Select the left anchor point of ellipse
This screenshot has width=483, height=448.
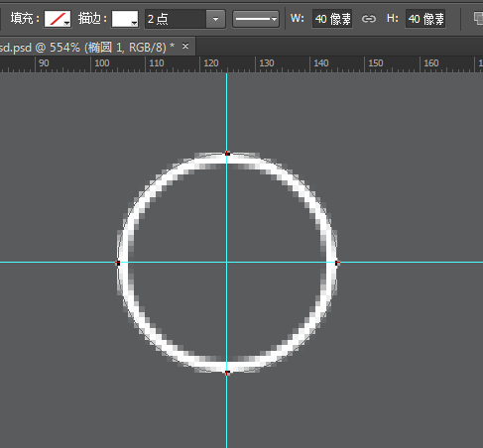(118, 263)
